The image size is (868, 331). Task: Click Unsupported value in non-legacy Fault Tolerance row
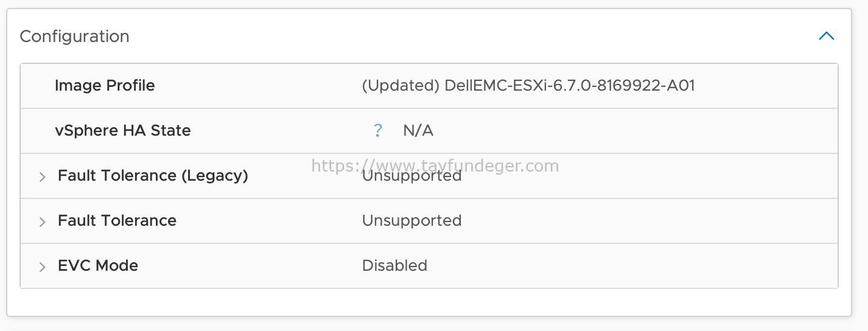[x=411, y=220]
